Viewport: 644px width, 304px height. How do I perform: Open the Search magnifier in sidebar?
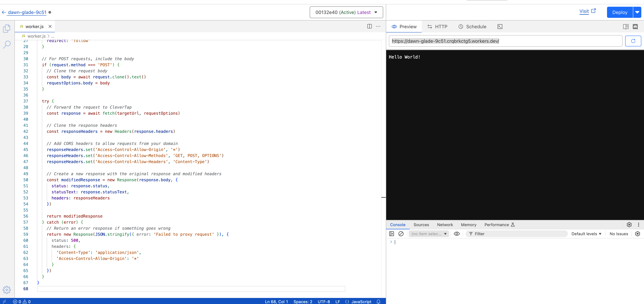(7, 45)
